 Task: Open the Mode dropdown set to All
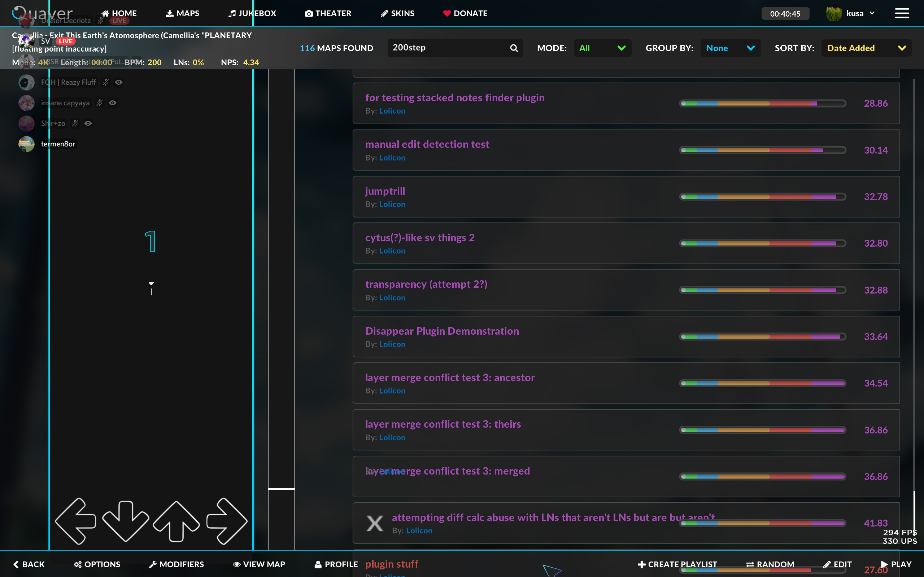coord(602,48)
